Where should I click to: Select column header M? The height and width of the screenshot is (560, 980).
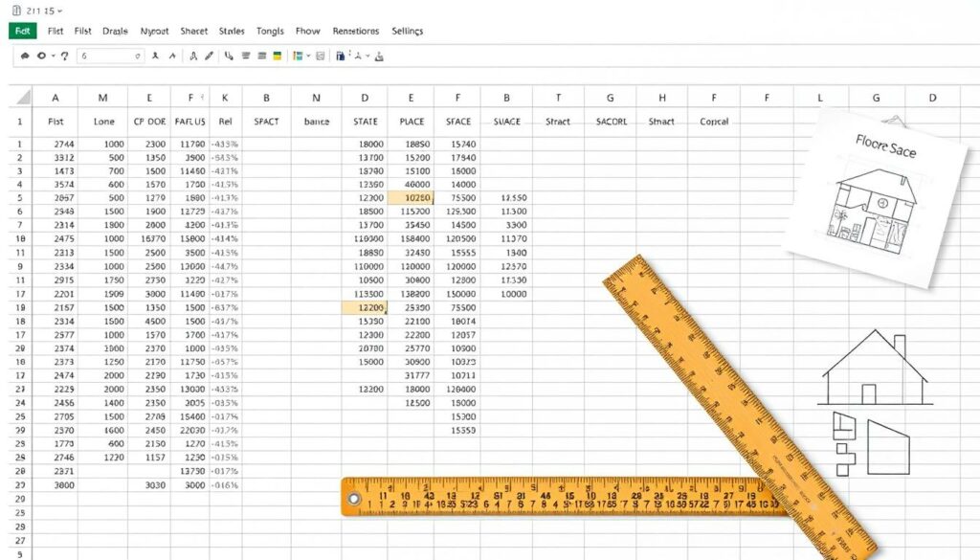click(102, 98)
